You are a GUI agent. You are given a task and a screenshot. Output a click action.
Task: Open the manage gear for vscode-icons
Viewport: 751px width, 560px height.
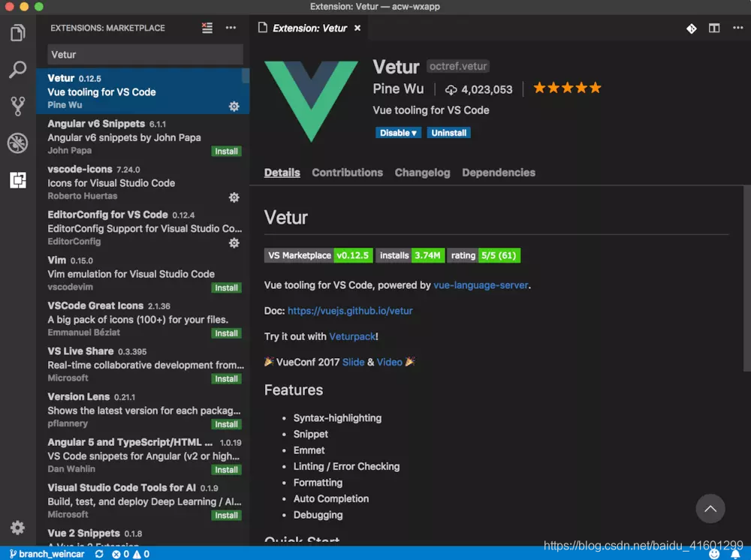click(x=234, y=197)
